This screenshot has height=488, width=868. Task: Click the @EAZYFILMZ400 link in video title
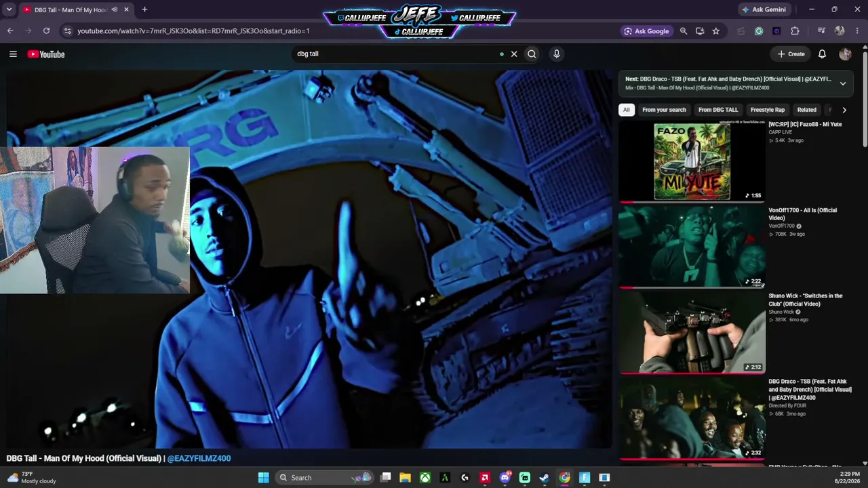[x=199, y=458]
